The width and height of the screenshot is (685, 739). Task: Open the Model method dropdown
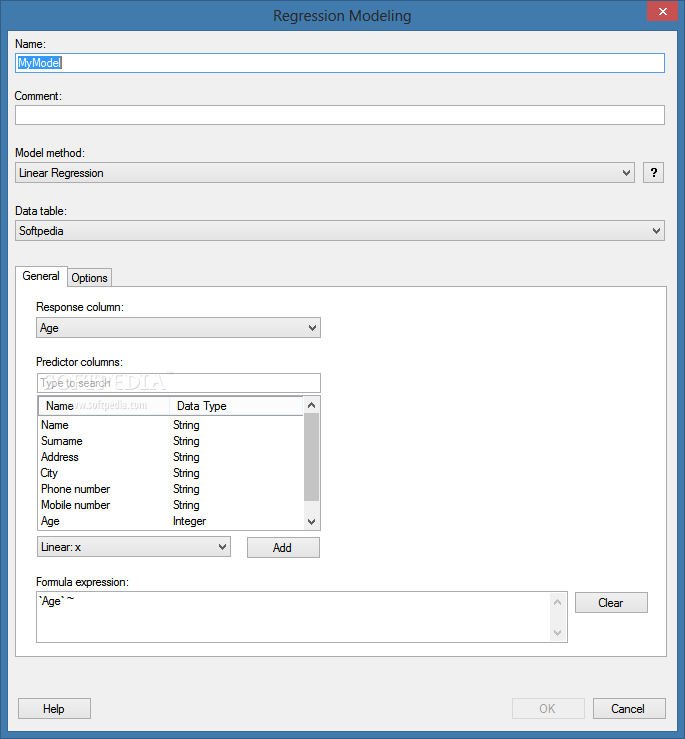[x=325, y=173]
